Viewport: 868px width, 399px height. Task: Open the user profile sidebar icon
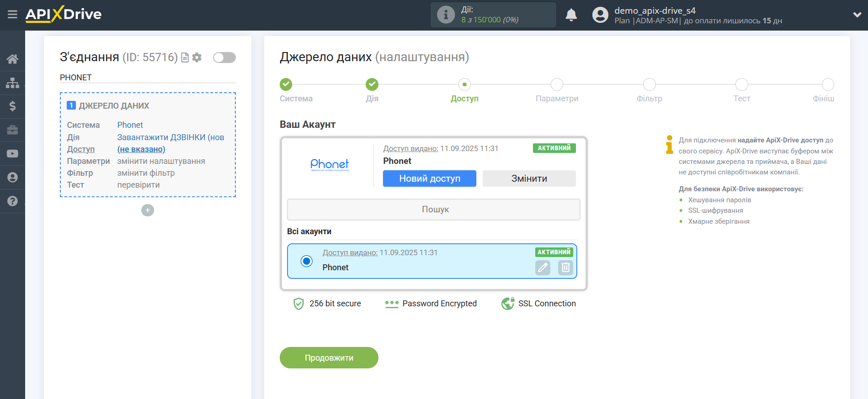pyautogui.click(x=12, y=178)
